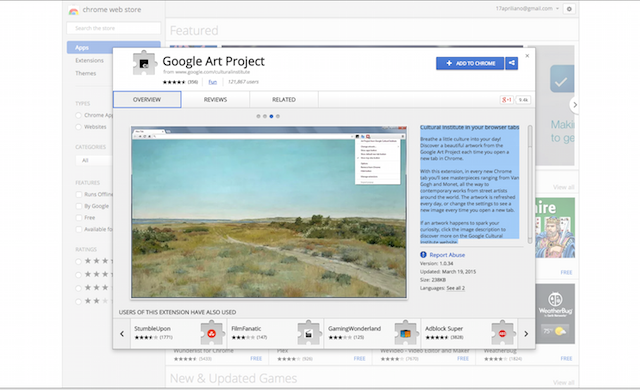Select the second screenshot carousel dot
This screenshot has width=640, height=390.
[264, 116]
